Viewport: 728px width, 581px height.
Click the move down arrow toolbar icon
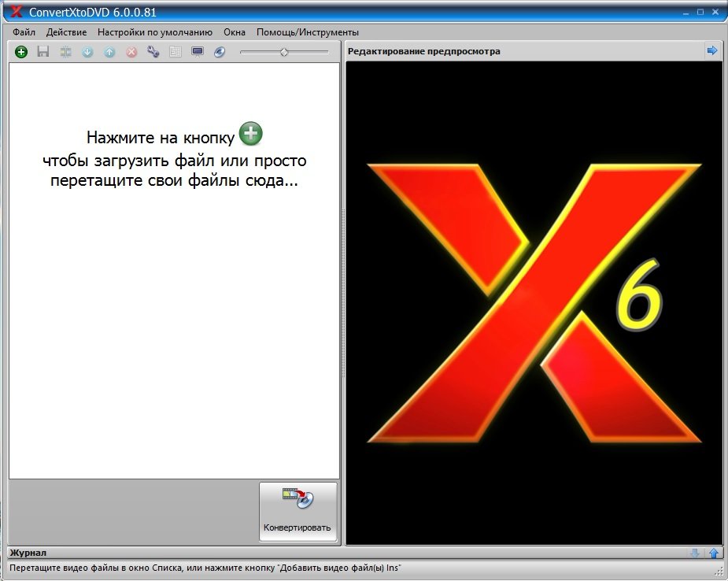click(x=87, y=52)
